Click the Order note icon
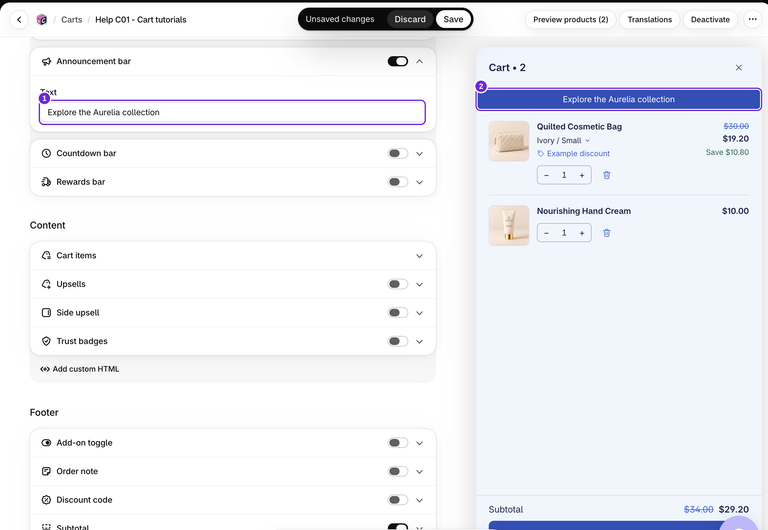This screenshot has height=530, width=768. (46, 471)
